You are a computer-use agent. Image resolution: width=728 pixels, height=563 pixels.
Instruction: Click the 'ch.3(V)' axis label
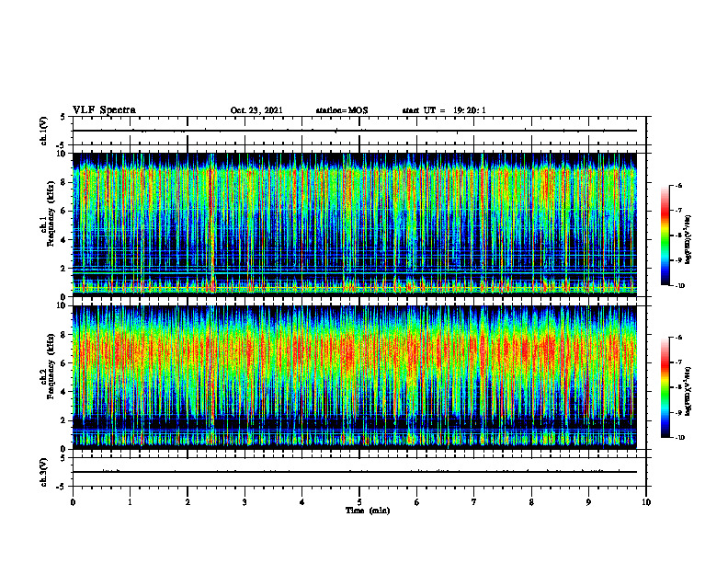click(44, 473)
